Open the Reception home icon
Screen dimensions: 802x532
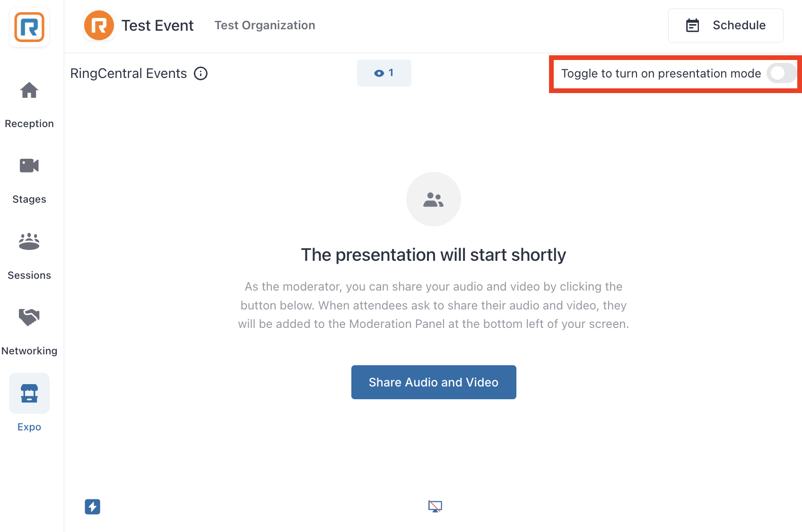29,90
